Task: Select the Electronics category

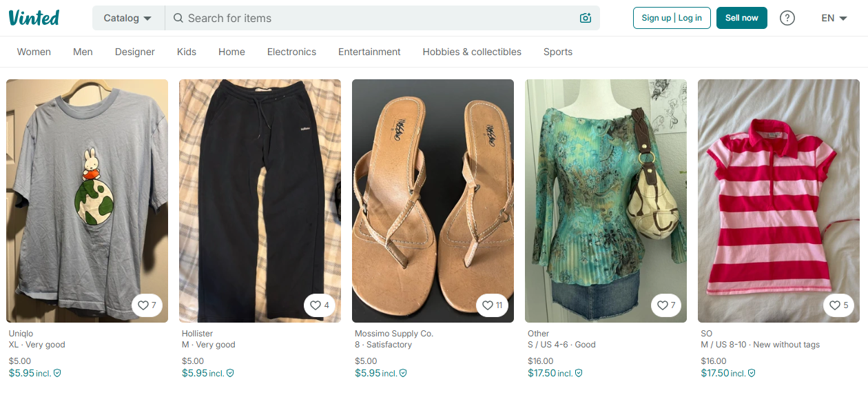Action: click(291, 52)
